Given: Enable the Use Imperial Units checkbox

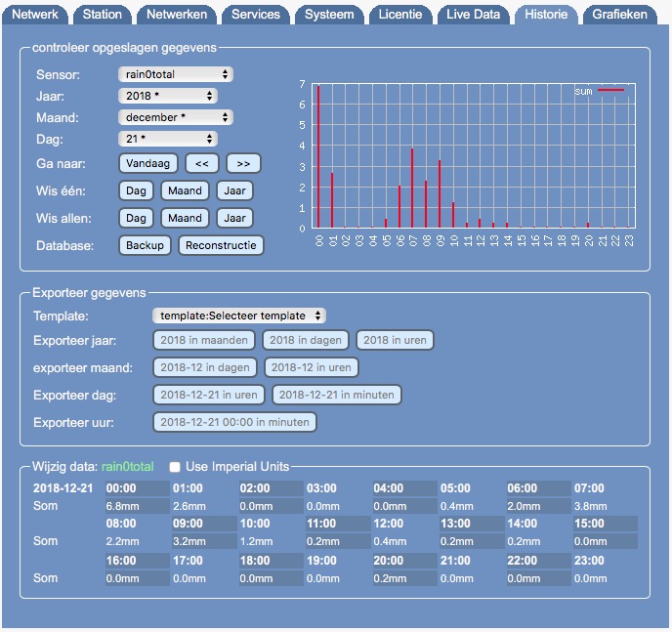Looking at the screenshot, I should [175, 467].
